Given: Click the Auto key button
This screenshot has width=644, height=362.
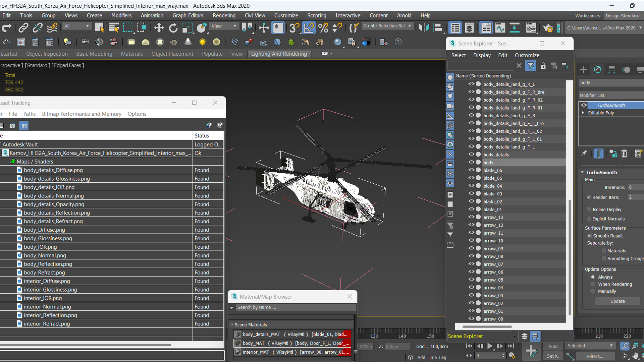Looking at the screenshot, I should 553,346.
